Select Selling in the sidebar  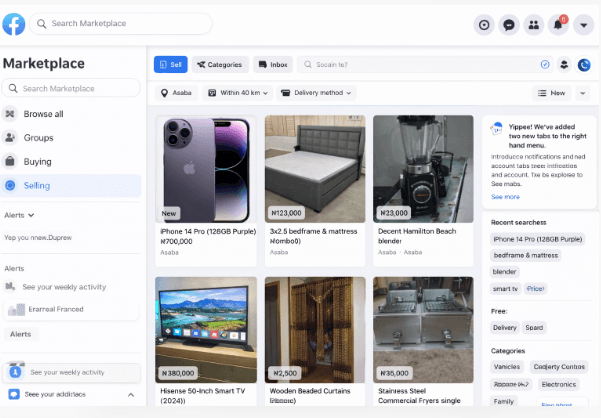71,185
